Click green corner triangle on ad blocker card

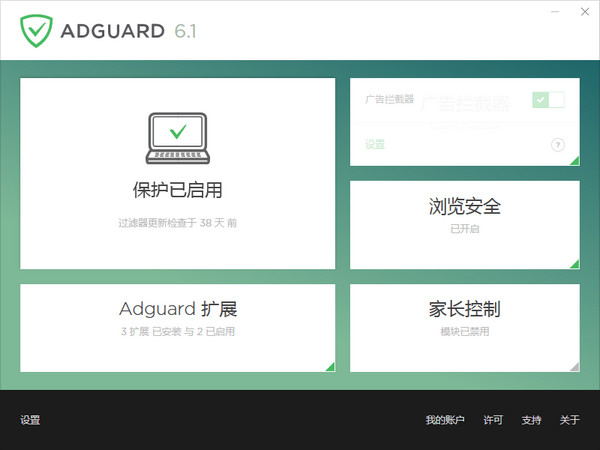[574, 160]
